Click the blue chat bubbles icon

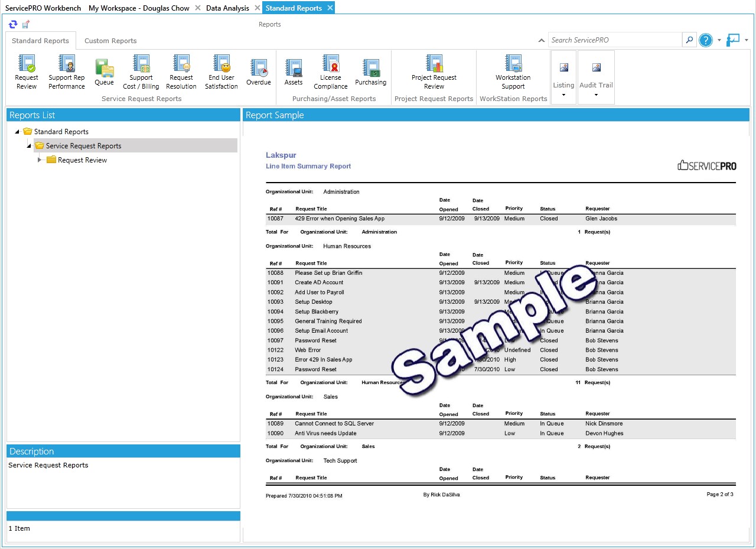734,40
